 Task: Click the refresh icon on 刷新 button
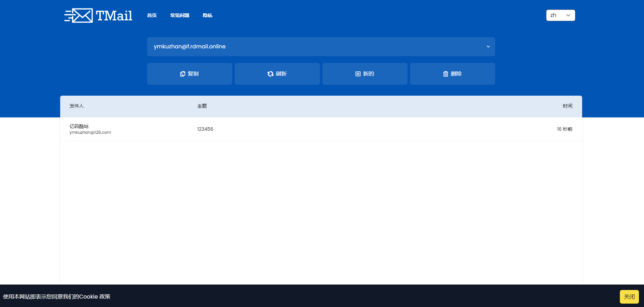[271, 74]
